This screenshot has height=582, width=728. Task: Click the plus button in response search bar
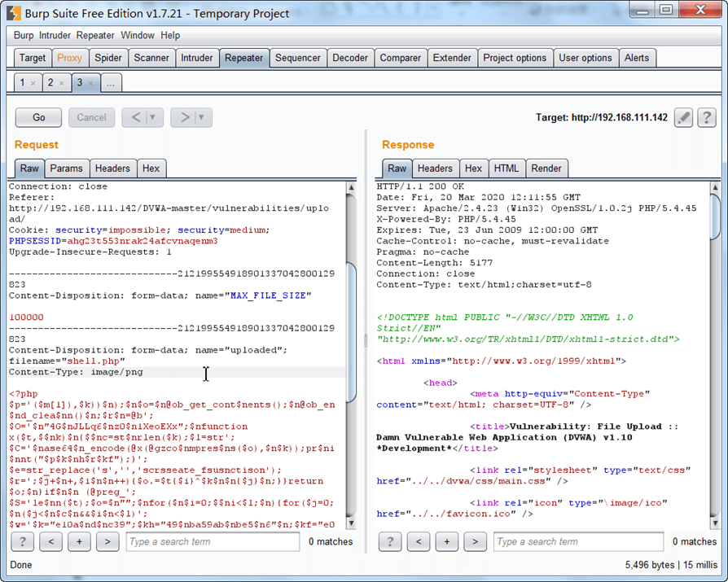click(447, 541)
